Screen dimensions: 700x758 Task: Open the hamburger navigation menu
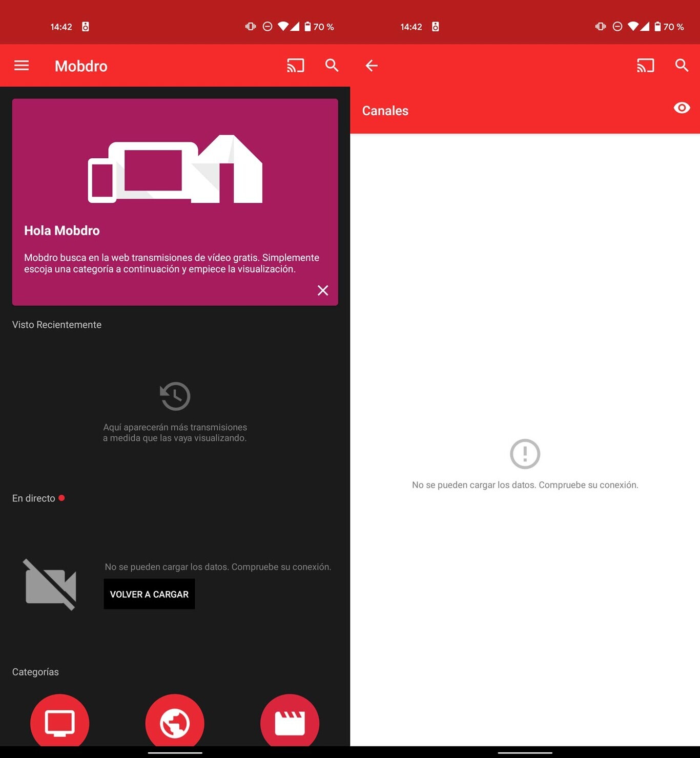[22, 66]
